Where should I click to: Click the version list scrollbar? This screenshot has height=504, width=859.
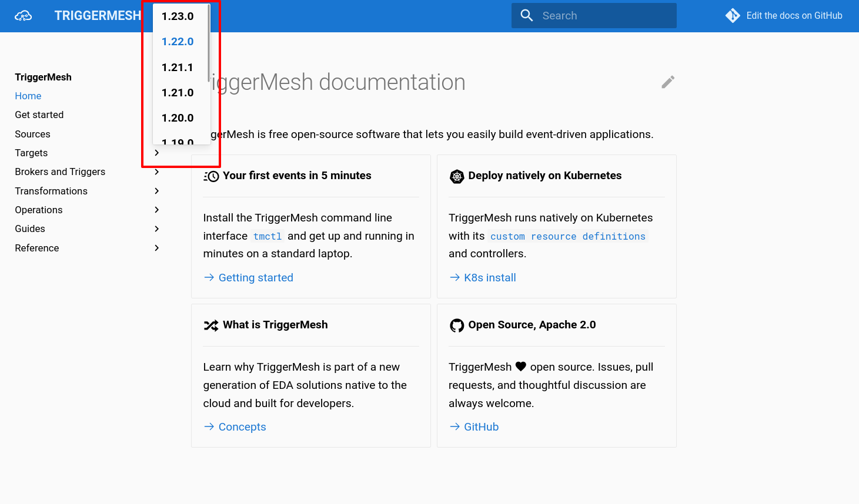click(209, 43)
